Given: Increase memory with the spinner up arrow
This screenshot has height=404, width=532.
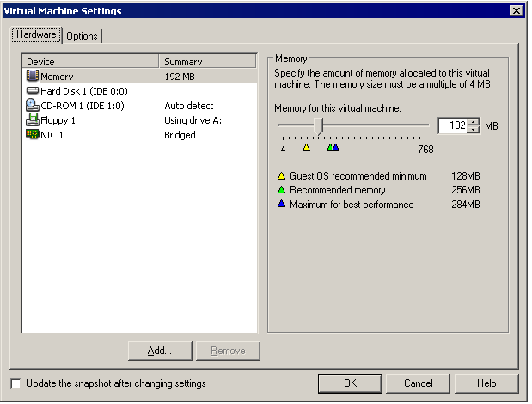Looking at the screenshot, I should coord(473,122).
